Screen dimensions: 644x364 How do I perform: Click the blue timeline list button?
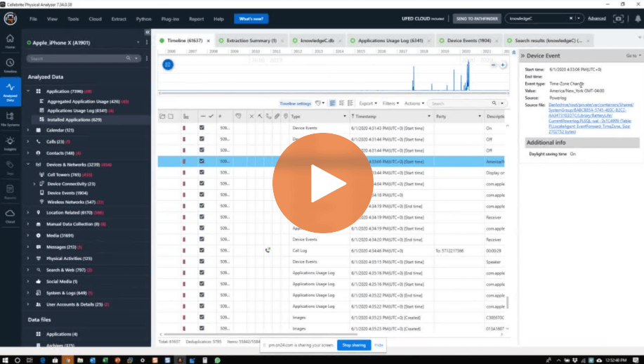pos(168,65)
